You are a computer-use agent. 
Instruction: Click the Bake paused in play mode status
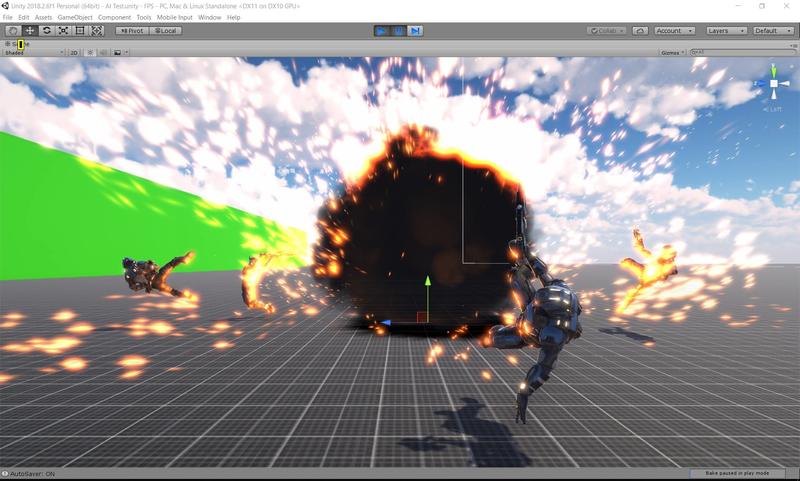point(737,473)
